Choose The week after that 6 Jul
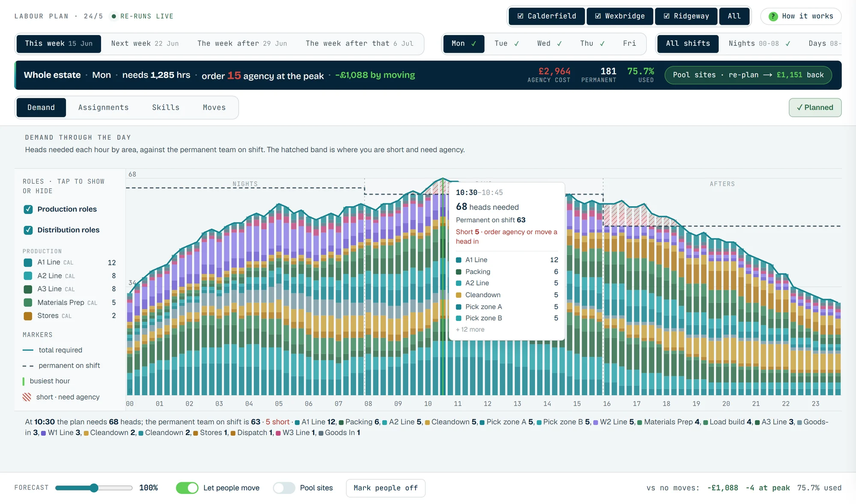Image resolution: width=856 pixels, height=504 pixels. point(360,44)
